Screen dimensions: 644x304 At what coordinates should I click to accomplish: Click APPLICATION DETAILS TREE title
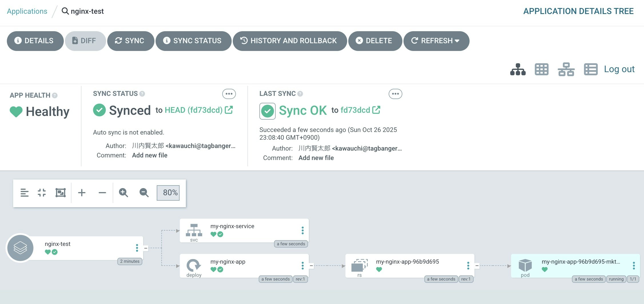[578, 11]
